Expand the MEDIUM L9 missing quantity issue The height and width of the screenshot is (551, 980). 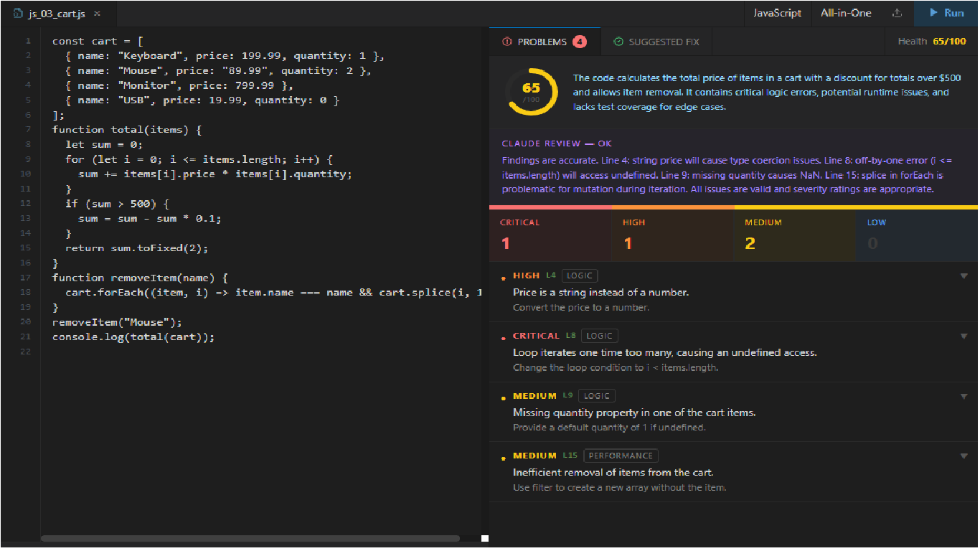(x=964, y=397)
